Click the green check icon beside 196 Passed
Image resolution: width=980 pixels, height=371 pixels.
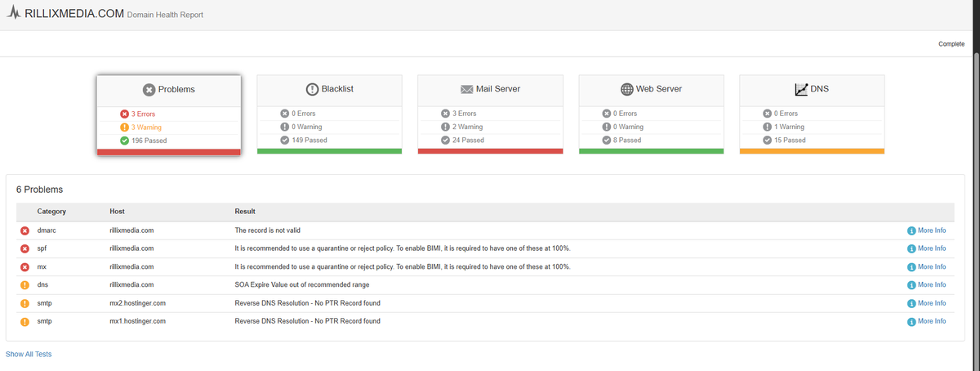pos(124,141)
